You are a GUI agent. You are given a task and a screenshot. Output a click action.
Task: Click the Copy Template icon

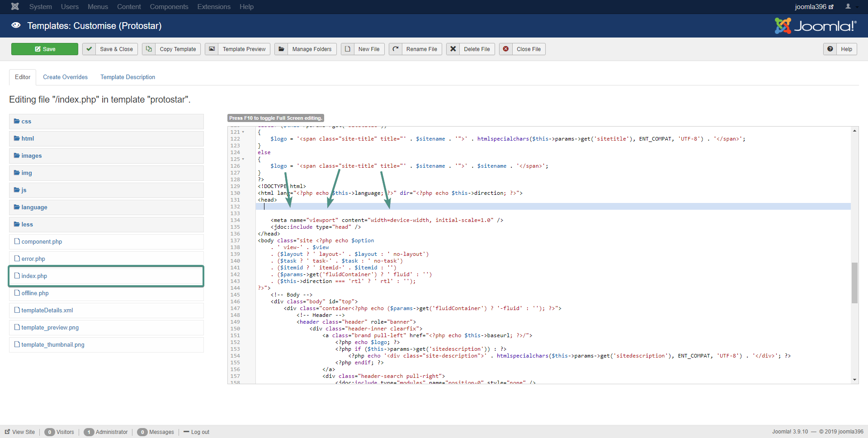coord(149,49)
